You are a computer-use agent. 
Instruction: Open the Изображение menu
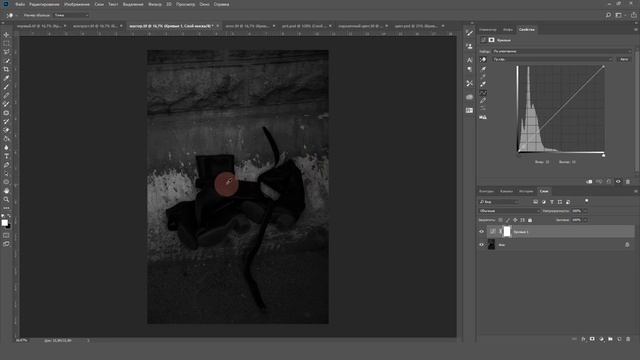click(77, 4)
